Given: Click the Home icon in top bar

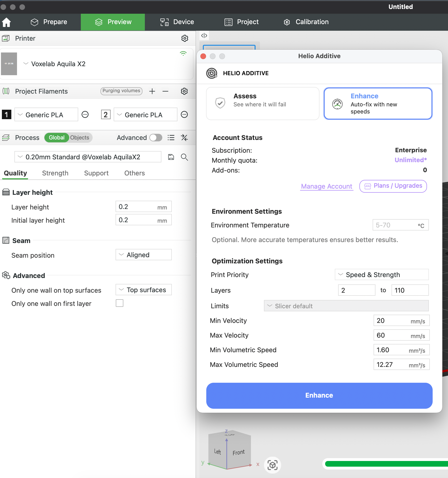Looking at the screenshot, I should click(x=6, y=22).
